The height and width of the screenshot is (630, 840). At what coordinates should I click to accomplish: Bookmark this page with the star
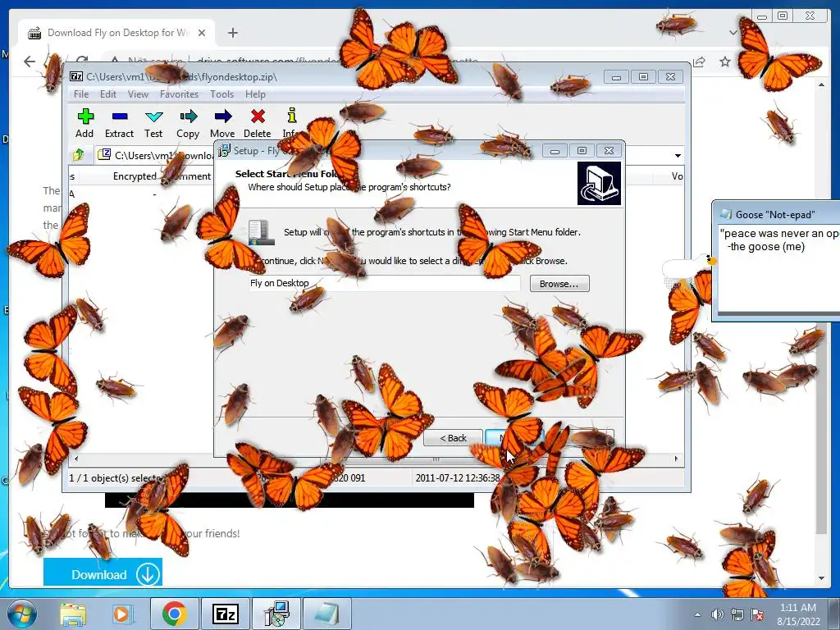725,62
